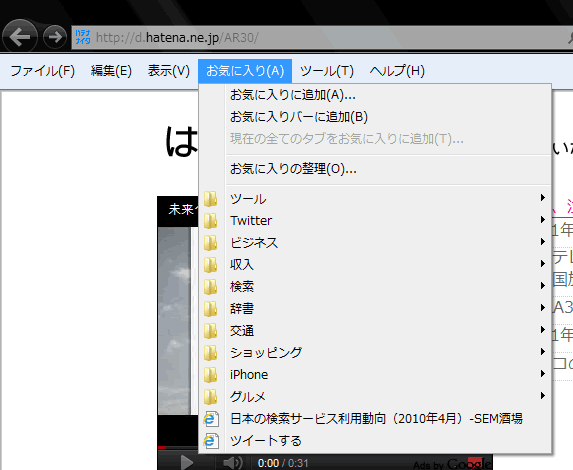Expand the グルメ folder submenu arrow

tap(543, 395)
